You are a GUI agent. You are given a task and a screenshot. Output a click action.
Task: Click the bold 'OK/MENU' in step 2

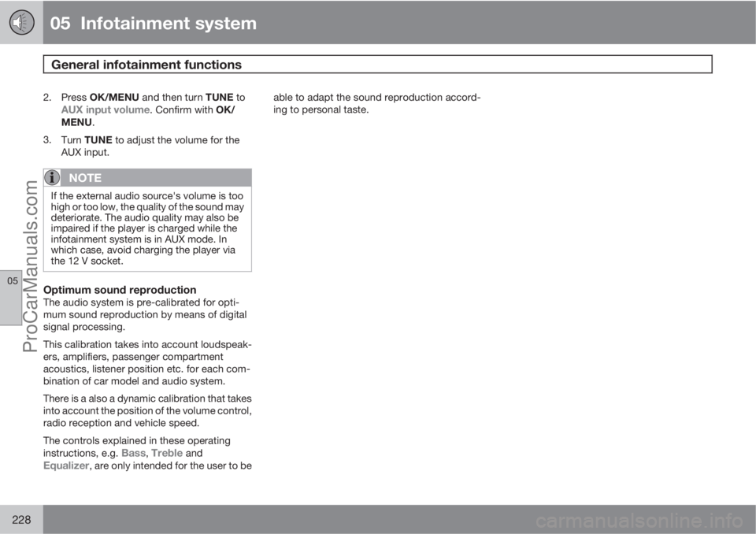click(114, 98)
